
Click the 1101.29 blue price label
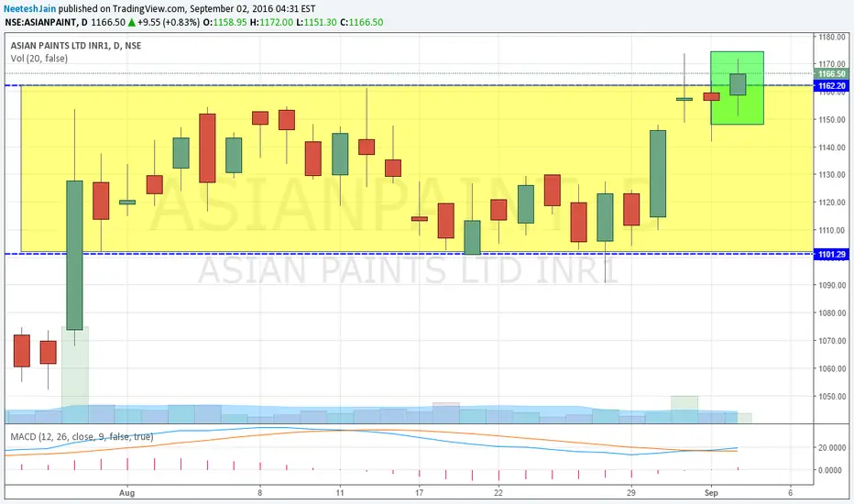click(832, 255)
